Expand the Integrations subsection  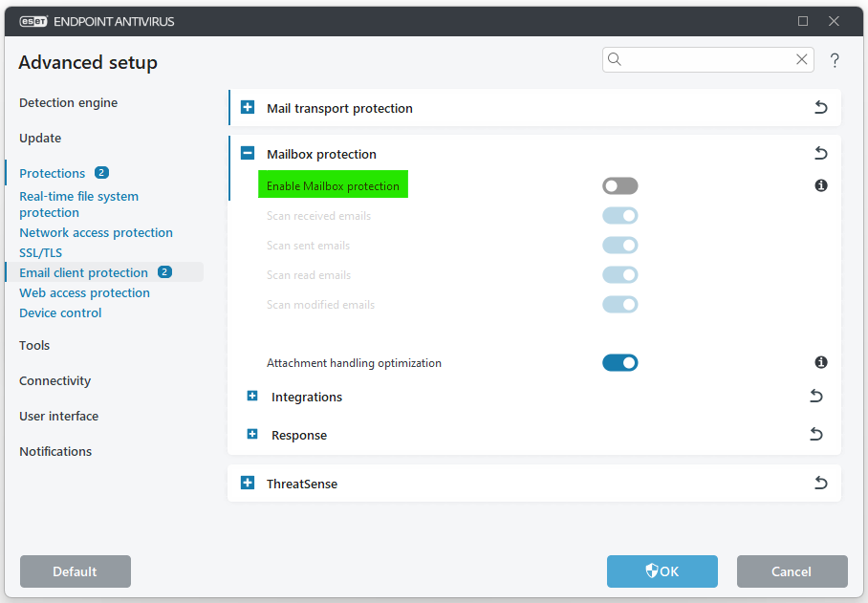tap(252, 396)
